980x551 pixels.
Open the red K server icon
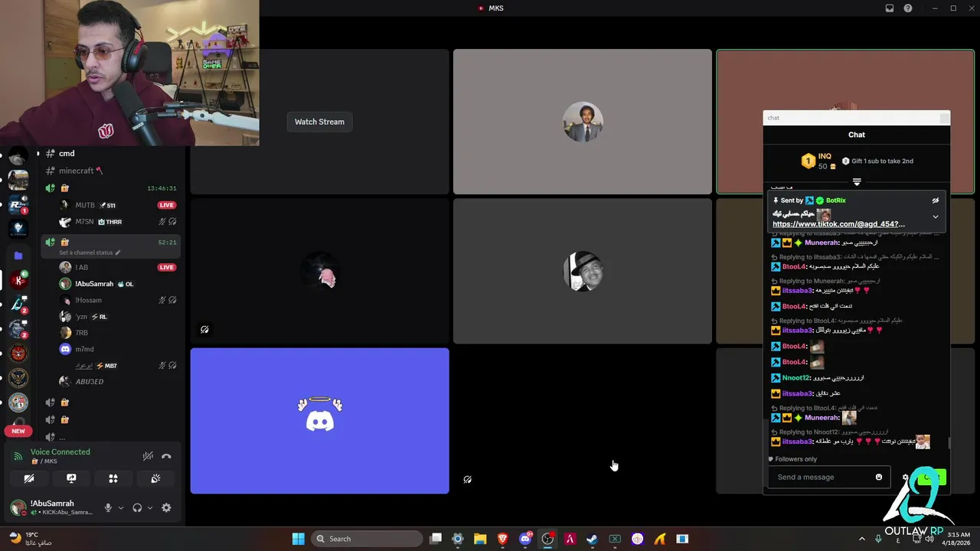point(18,280)
